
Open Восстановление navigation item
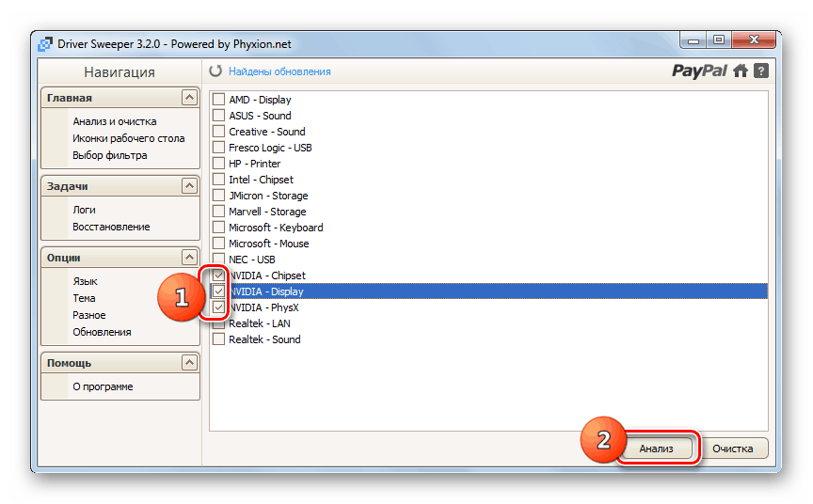tap(111, 227)
